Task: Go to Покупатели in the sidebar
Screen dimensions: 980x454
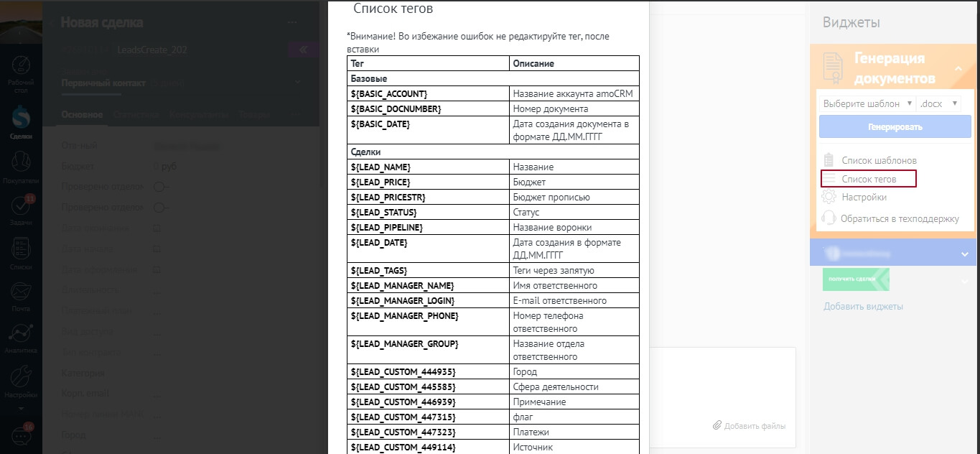Action: [21, 167]
